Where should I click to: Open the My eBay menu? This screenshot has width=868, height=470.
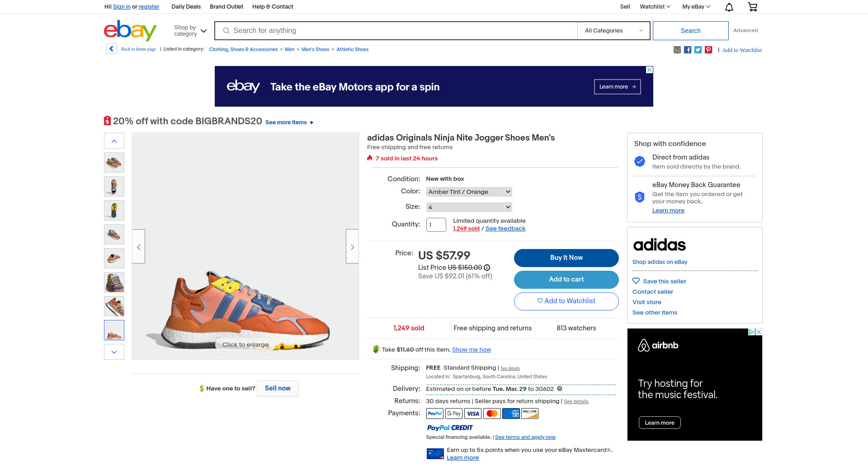[696, 7]
